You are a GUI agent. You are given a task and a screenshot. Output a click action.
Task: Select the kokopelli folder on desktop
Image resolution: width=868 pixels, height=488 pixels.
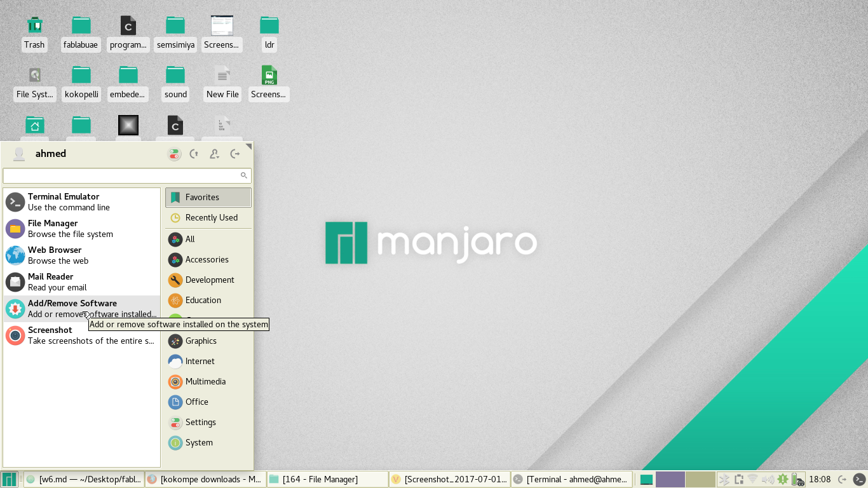(81, 83)
